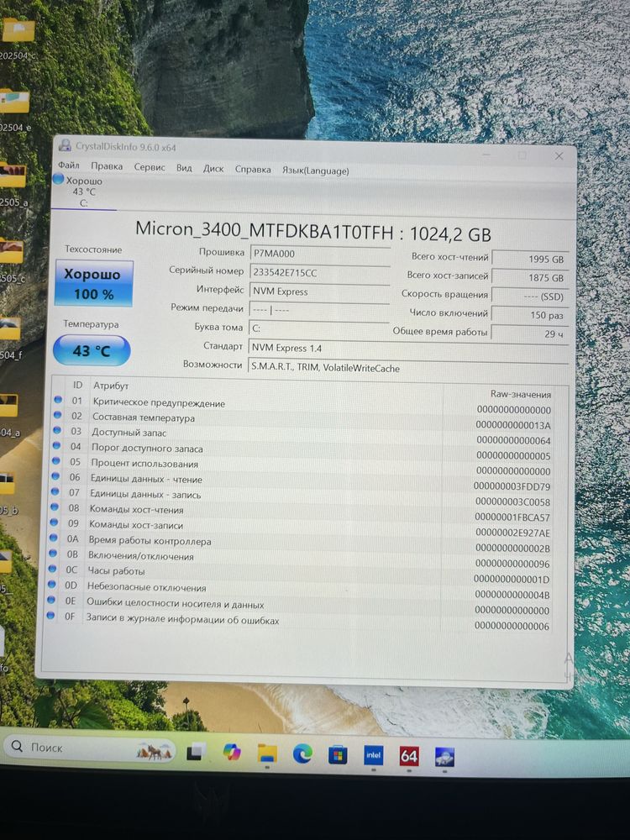
Task: Click the standard field NVM Express 1.4
Action: [409, 349]
